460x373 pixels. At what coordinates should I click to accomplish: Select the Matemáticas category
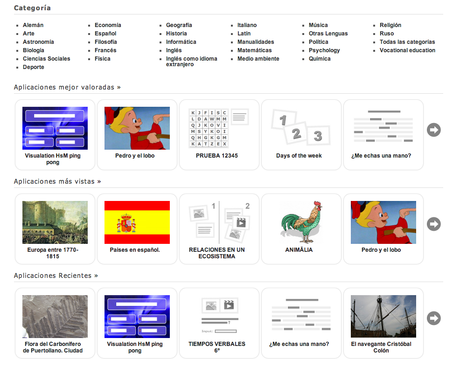(x=254, y=50)
